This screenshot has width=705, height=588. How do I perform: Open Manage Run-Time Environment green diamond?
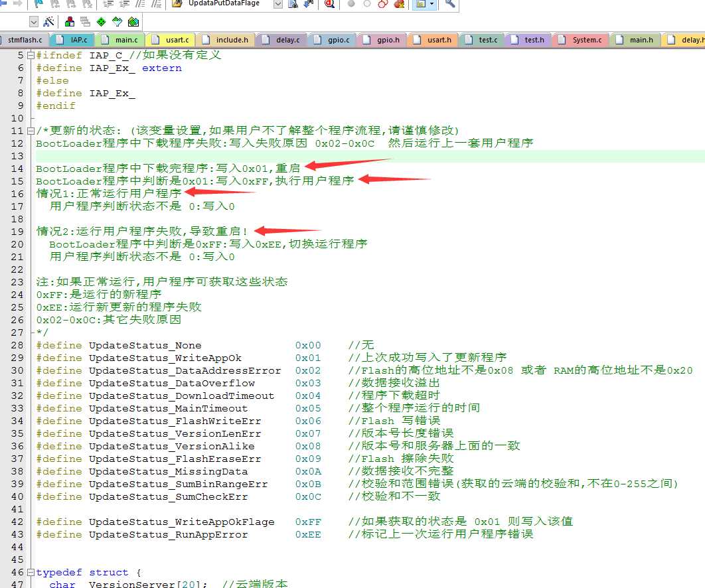[x=102, y=22]
